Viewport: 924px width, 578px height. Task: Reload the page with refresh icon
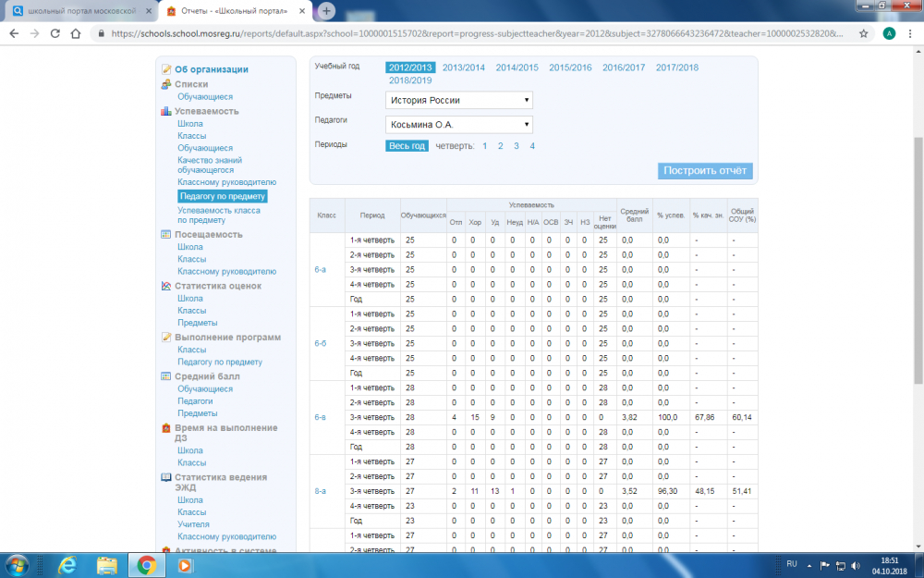pos(55,33)
